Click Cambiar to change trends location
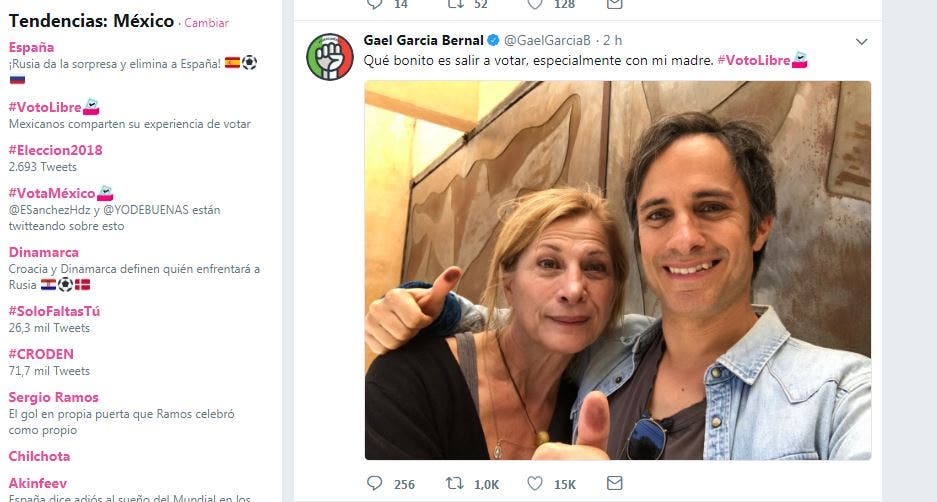The height and width of the screenshot is (502, 937). (205, 23)
